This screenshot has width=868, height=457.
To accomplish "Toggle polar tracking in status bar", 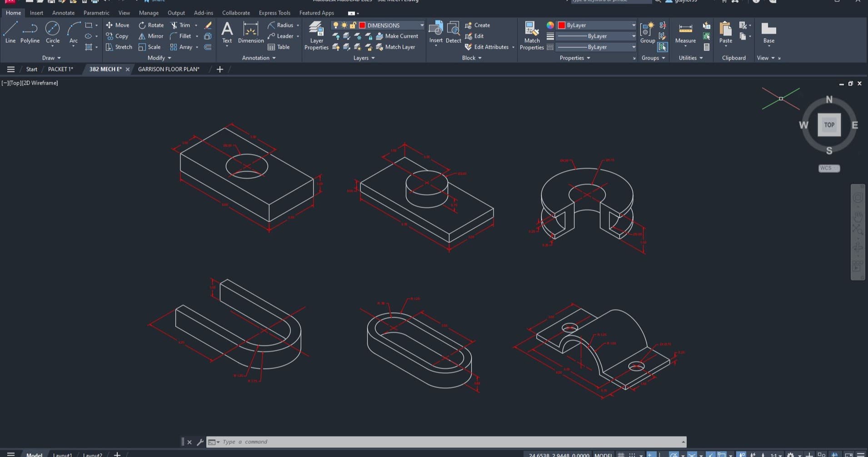I will point(673,455).
